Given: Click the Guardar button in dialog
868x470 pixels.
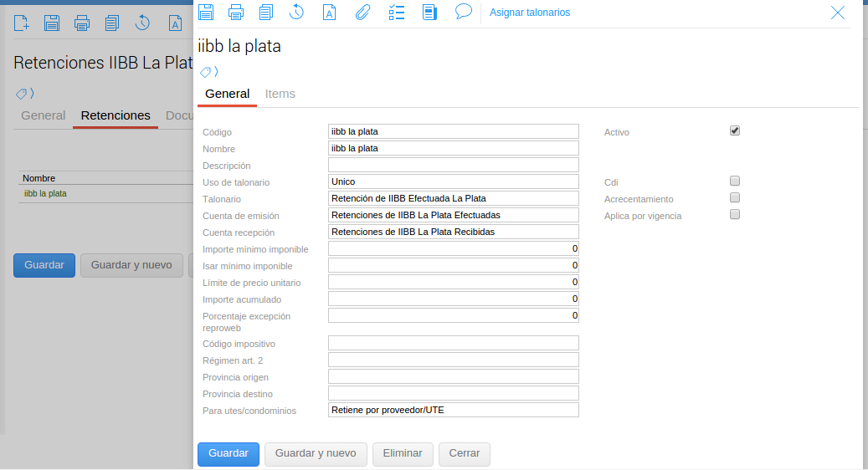Looking at the screenshot, I should 228,454.
